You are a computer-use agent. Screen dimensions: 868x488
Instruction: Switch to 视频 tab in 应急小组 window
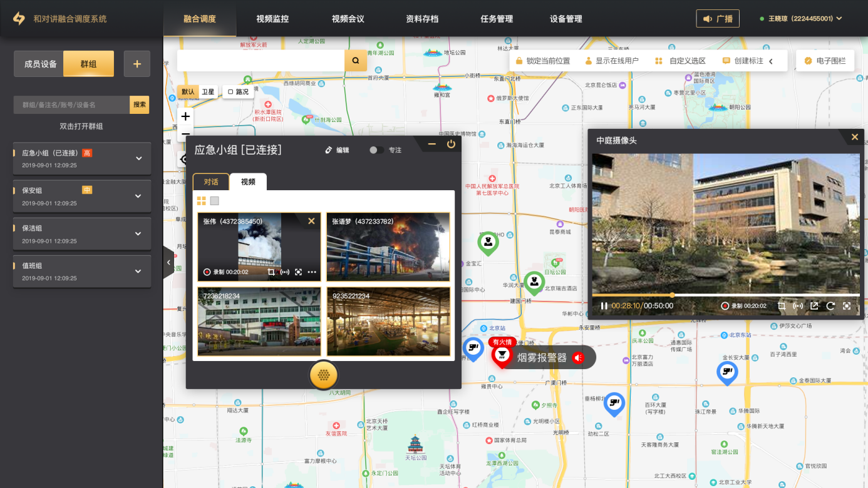pos(248,181)
